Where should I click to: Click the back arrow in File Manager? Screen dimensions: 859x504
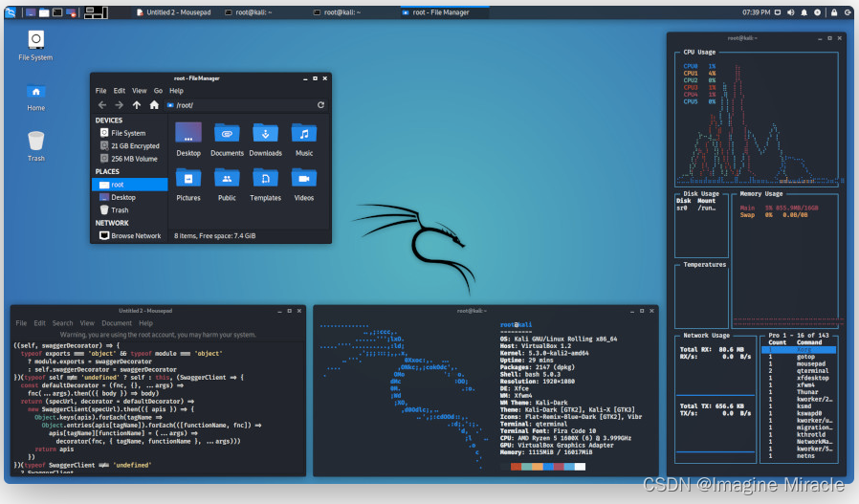(x=102, y=105)
